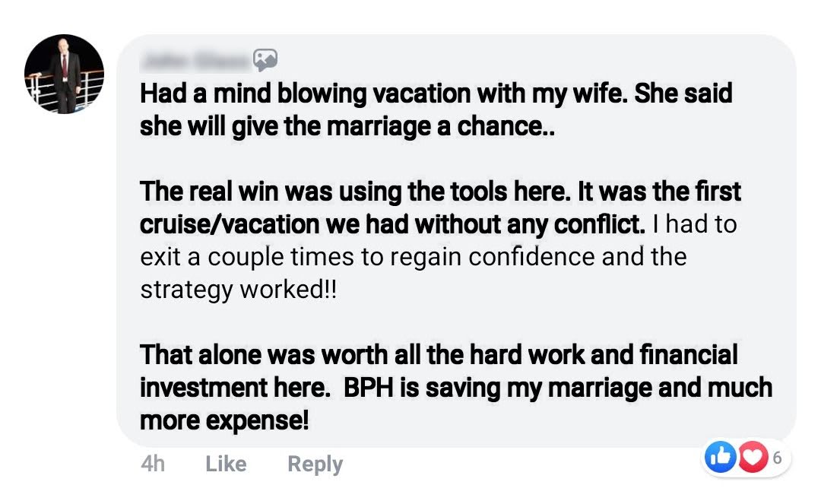Screen dimensions: 821x504
Task: Like this comment
Action: pyautogui.click(x=226, y=464)
